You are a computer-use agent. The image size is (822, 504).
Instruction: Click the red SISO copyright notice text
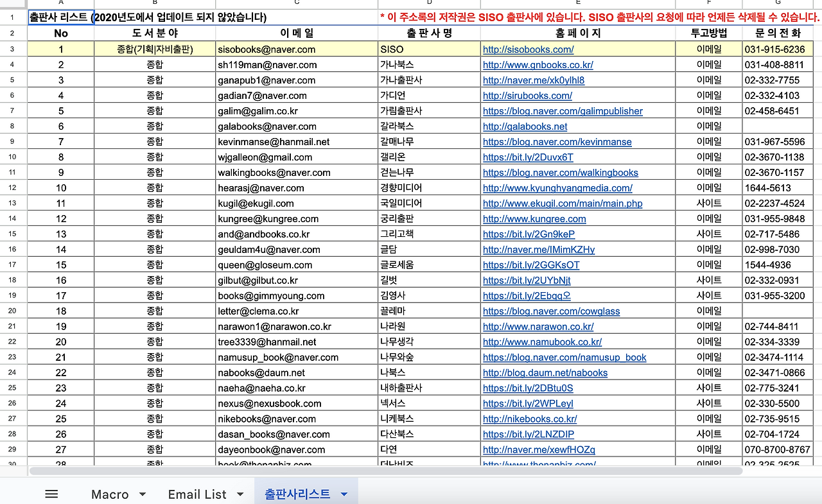[x=600, y=17]
